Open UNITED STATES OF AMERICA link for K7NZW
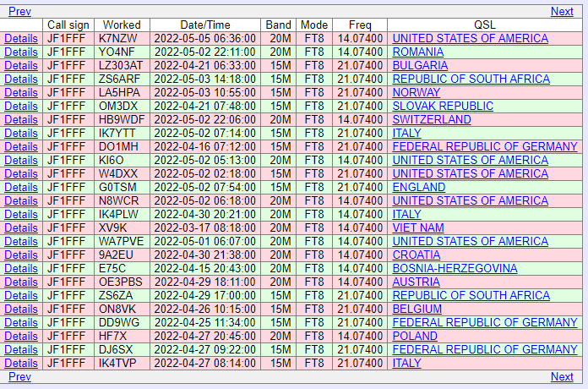 coord(471,38)
